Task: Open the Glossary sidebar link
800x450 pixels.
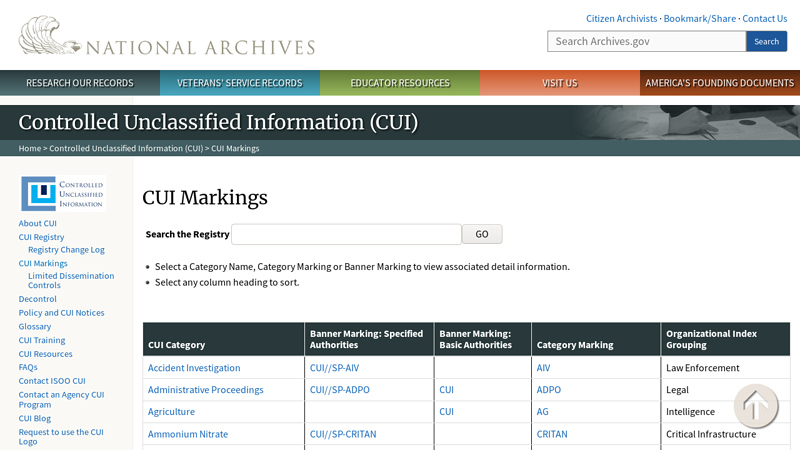Action: [x=35, y=326]
